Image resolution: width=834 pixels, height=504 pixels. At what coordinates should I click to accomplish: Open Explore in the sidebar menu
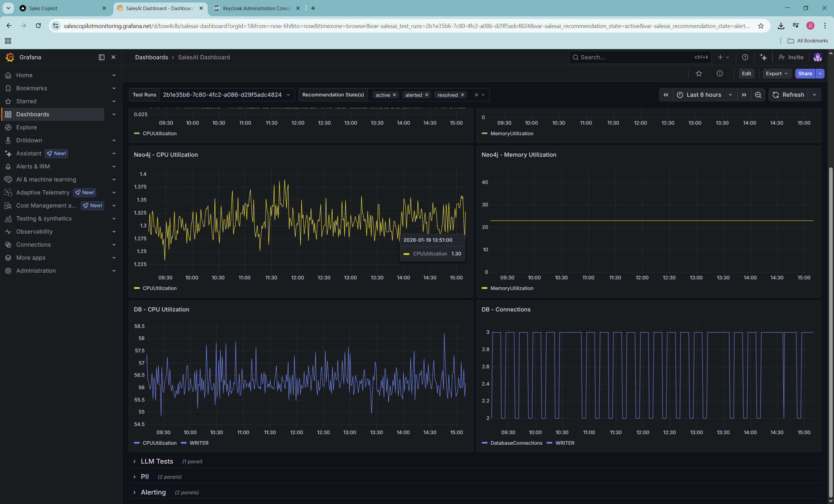click(x=26, y=127)
